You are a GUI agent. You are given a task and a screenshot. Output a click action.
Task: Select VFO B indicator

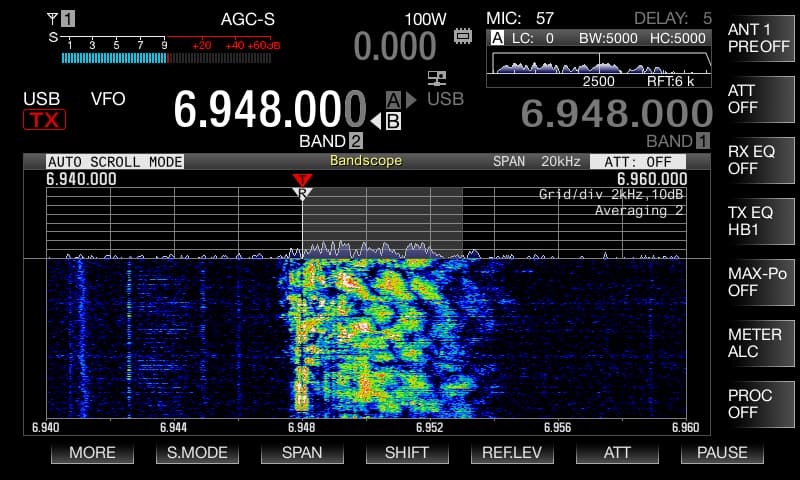[393, 121]
